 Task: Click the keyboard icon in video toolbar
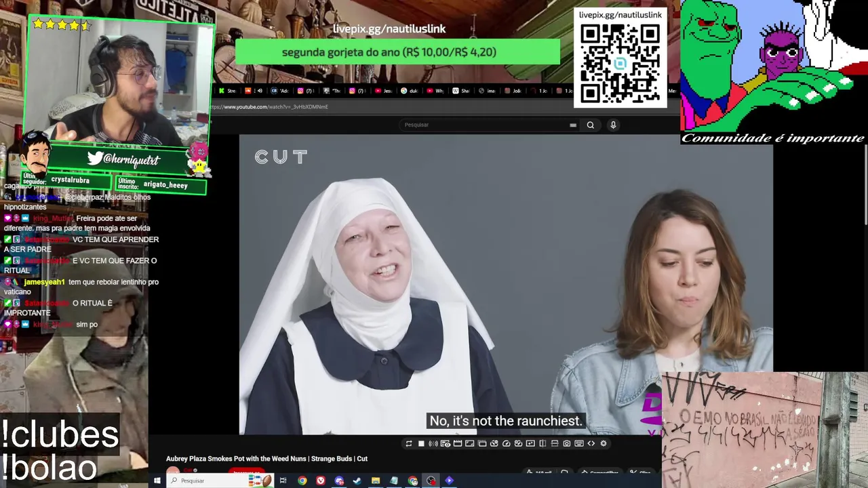click(579, 443)
